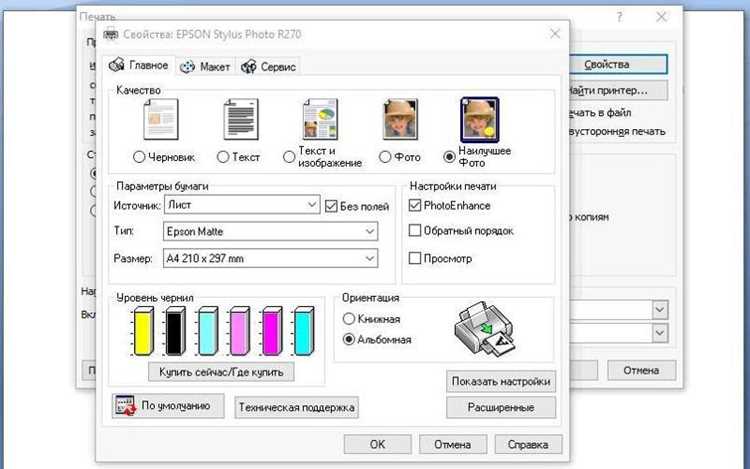Select the Фото quality radio button

click(x=385, y=157)
